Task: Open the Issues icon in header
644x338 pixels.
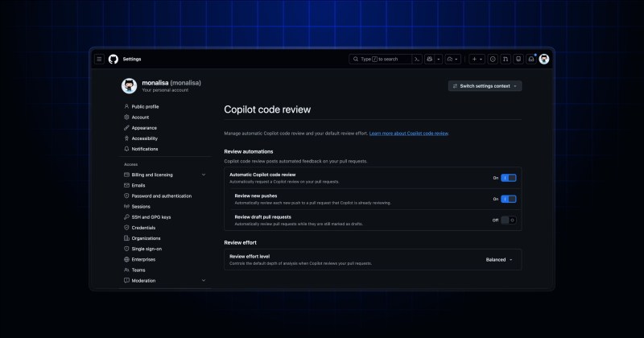Action: (x=493, y=59)
